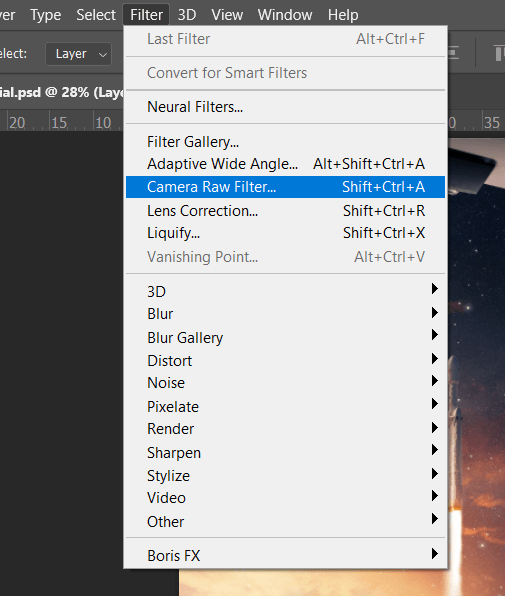Expand the Stylize submenu
The image size is (505, 596).
tap(285, 476)
